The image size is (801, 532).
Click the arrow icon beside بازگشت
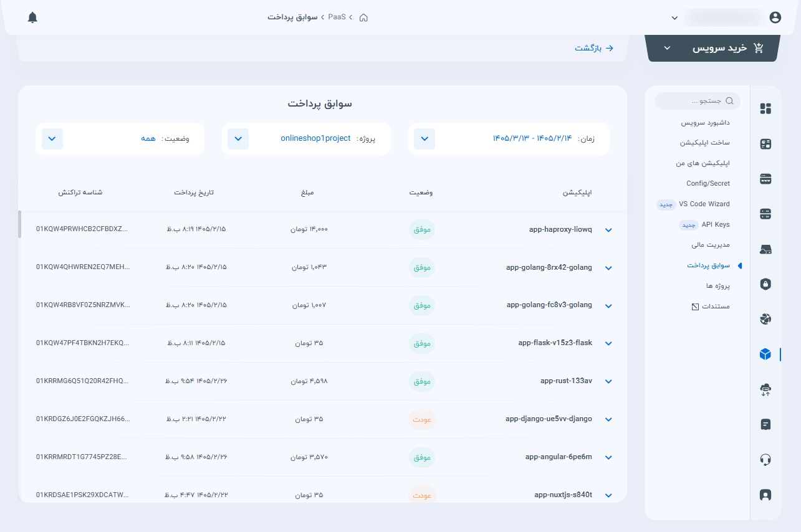610,48
